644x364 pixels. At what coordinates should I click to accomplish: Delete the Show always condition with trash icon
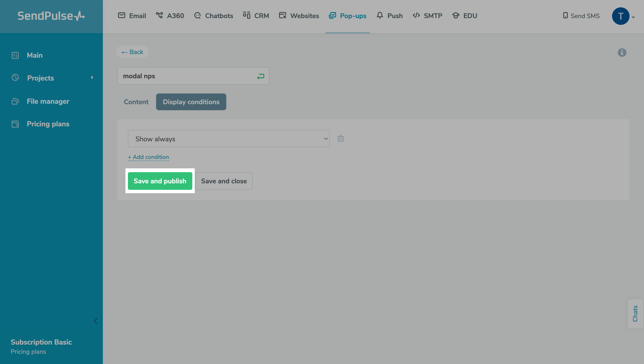click(341, 138)
